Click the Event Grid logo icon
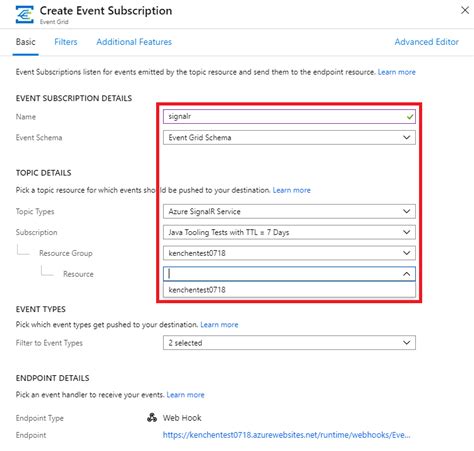Viewport: 474px width, 451px height. pos(25,15)
